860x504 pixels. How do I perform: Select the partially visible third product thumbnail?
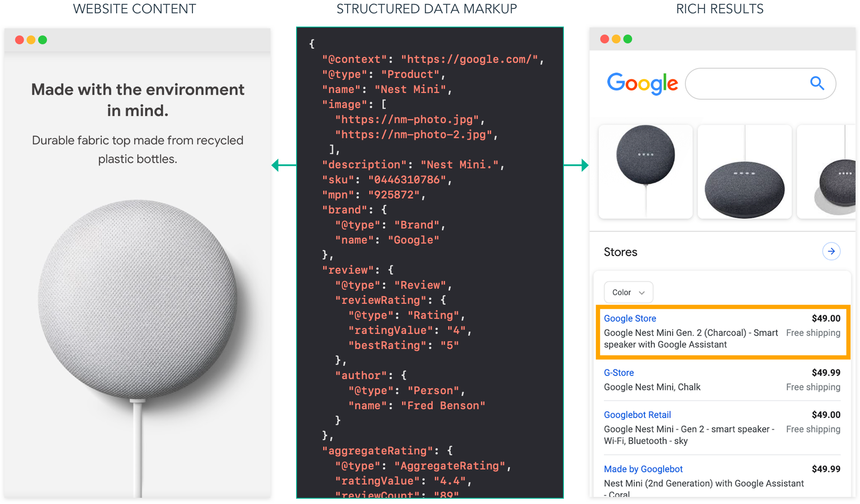827,172
